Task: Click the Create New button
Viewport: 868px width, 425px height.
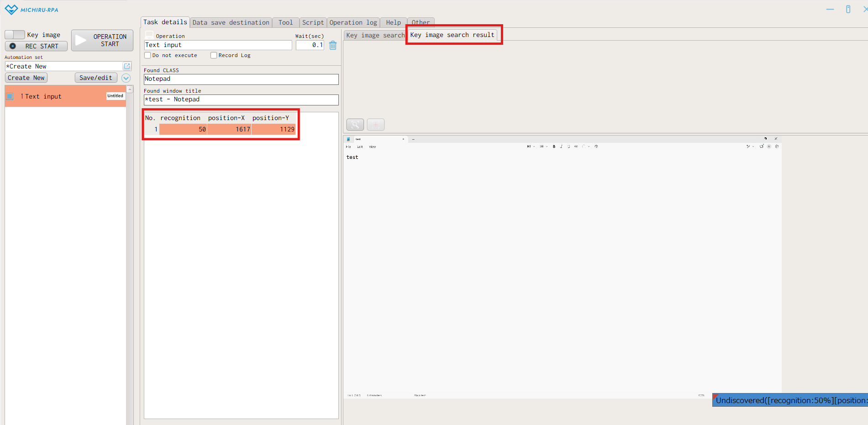Action: 26,78
